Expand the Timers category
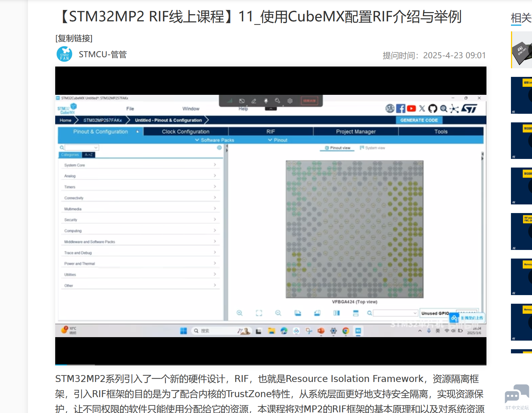 pyautogui.click(x=140, y=187)
